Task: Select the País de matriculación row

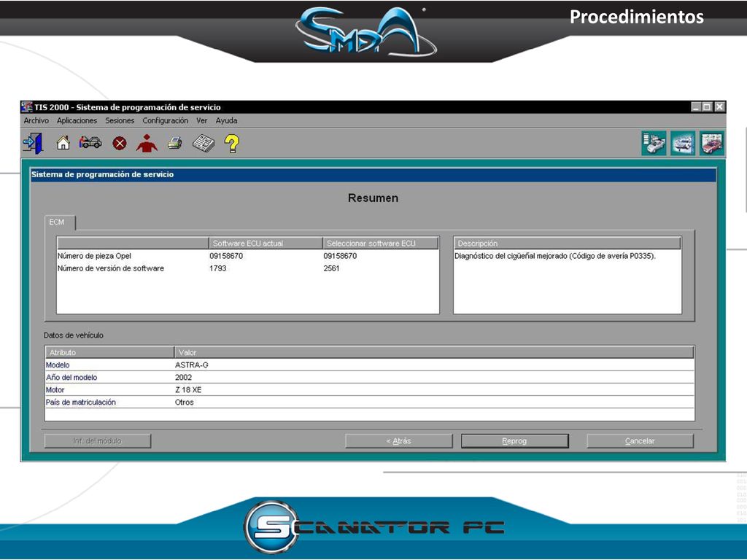Action: [370, 402]
